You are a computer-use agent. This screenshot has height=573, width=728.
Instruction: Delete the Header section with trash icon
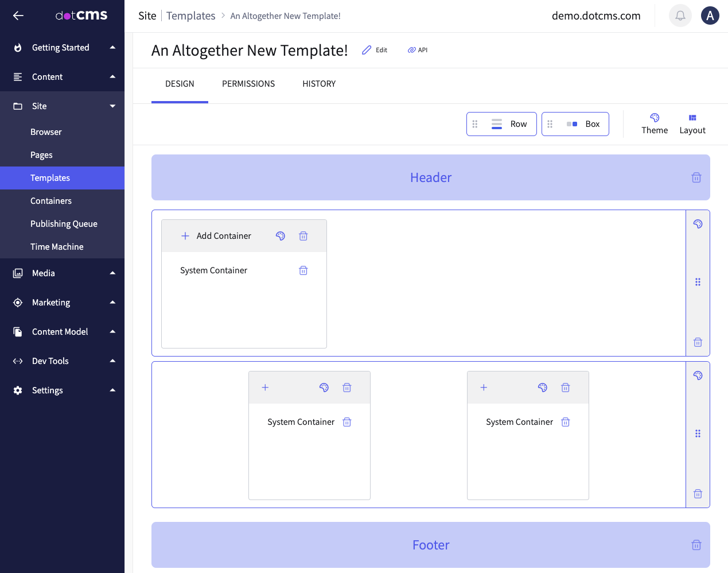(696, 177)
